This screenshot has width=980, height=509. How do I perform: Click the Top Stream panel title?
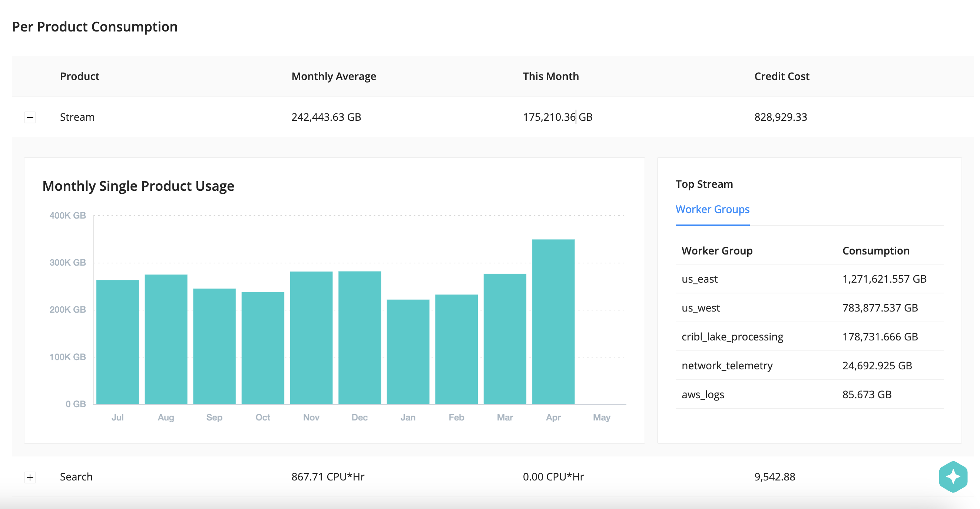(704, 184)
